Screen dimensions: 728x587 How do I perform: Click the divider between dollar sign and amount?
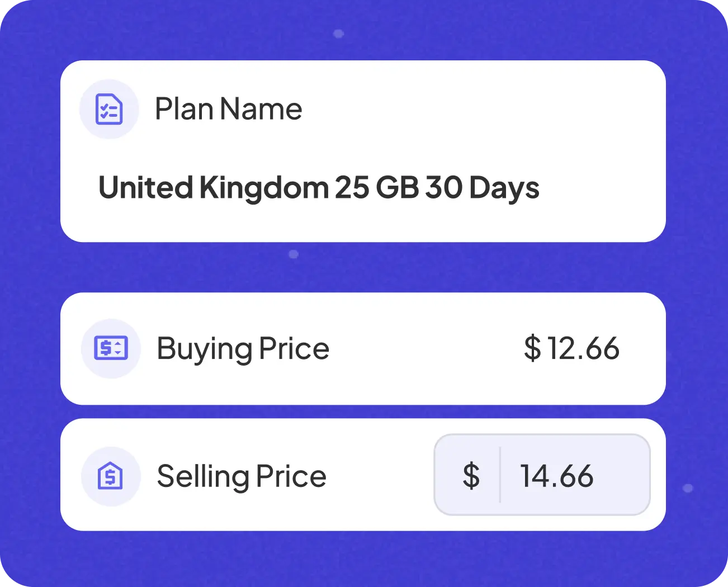coord(499,475)
